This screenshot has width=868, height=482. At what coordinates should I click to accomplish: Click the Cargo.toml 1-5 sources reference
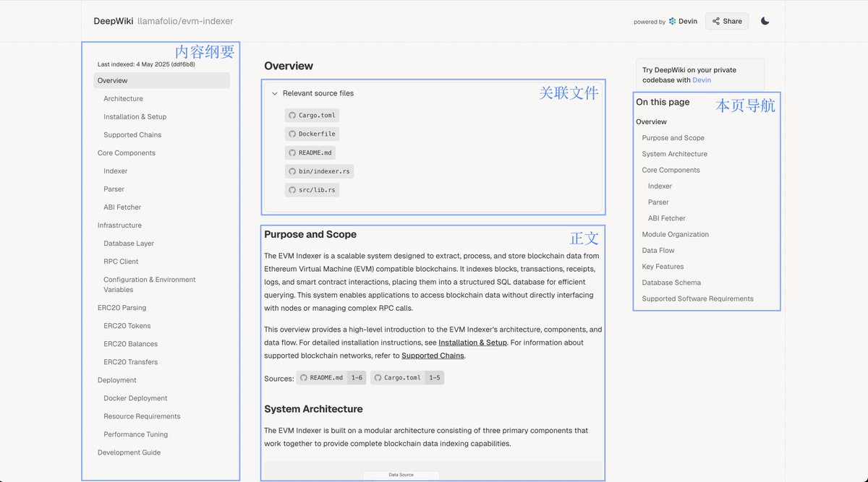(x=407, y=378)
